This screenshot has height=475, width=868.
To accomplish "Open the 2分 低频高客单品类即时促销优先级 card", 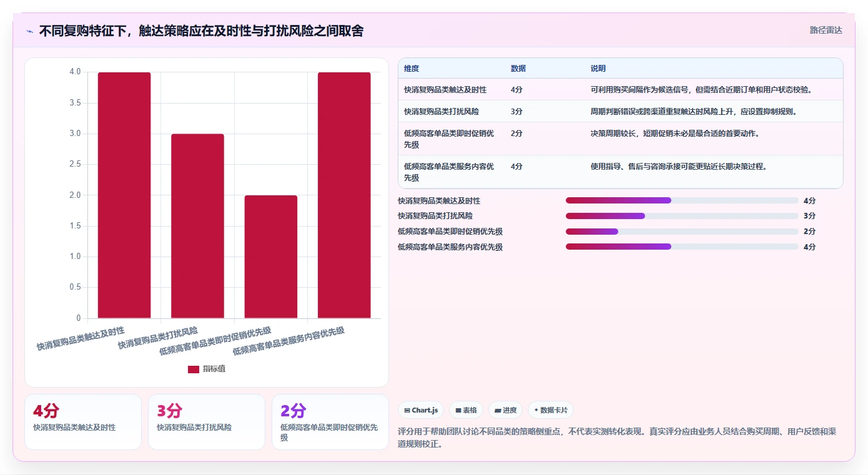I will click(330, 422).
